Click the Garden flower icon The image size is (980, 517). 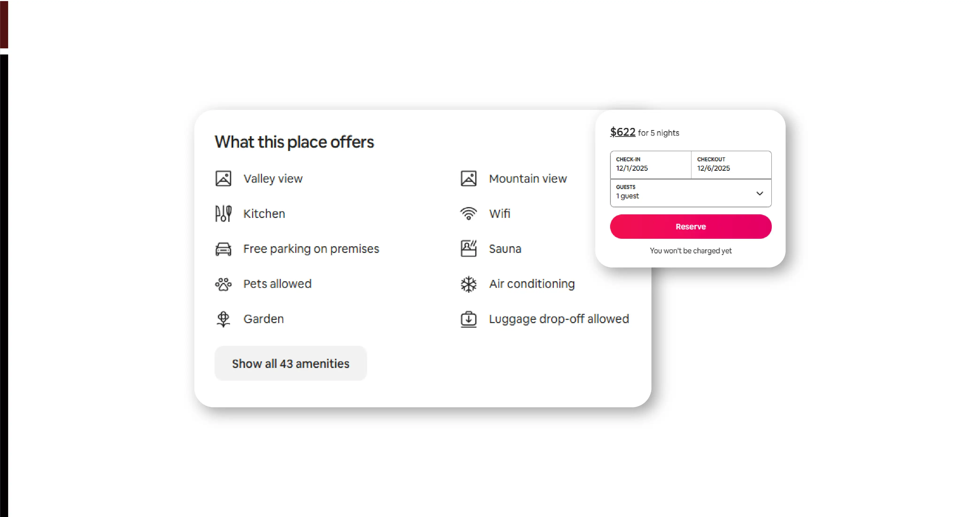223,319
